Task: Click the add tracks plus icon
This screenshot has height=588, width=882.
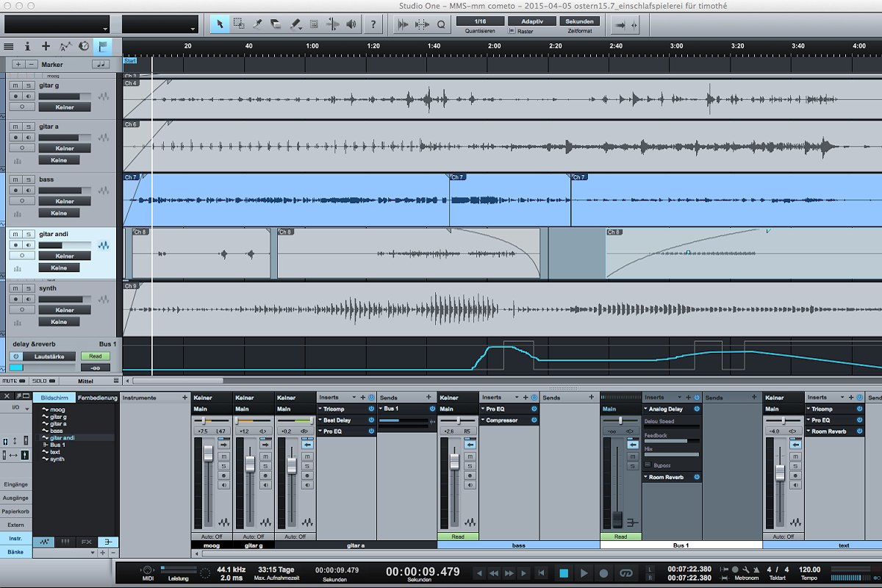Action: [46, 46]
